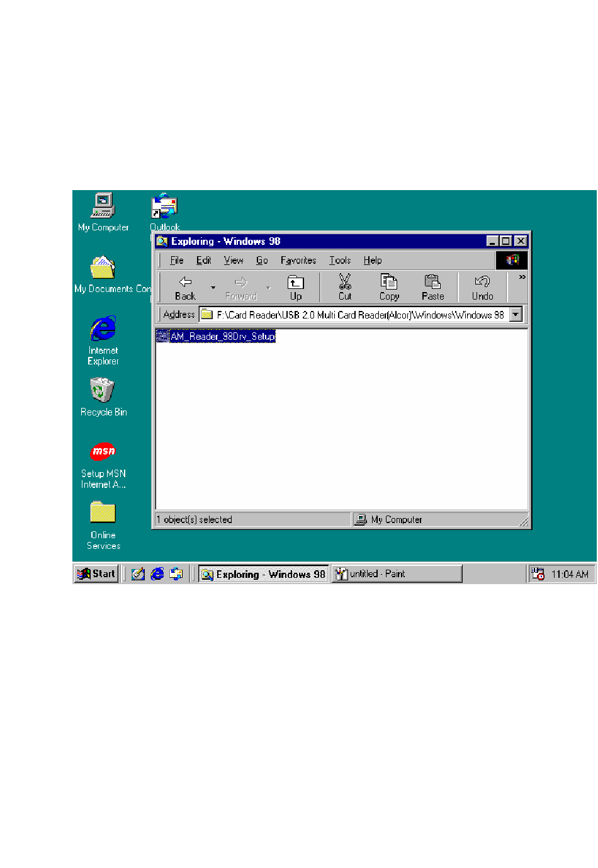598x868 pixels.
Task: Click the Forward navigation button
Action: pos(240,288)
